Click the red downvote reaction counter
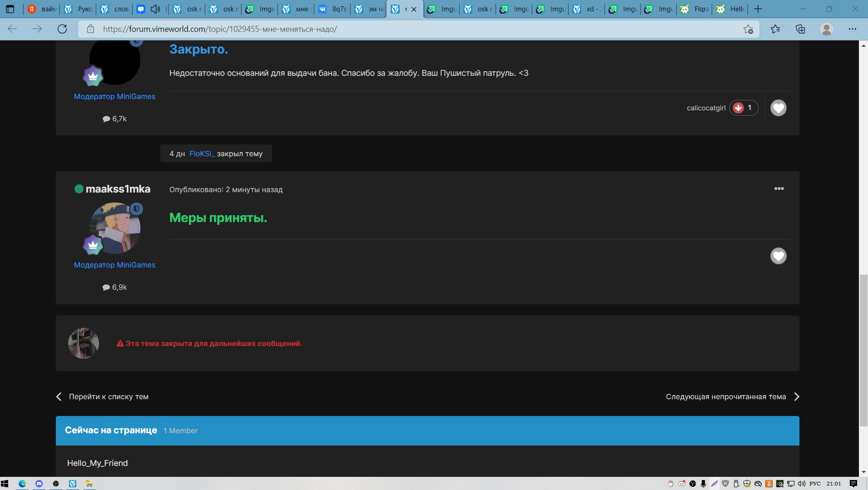The width and height of the screenshot is (868, 490). 744,108
